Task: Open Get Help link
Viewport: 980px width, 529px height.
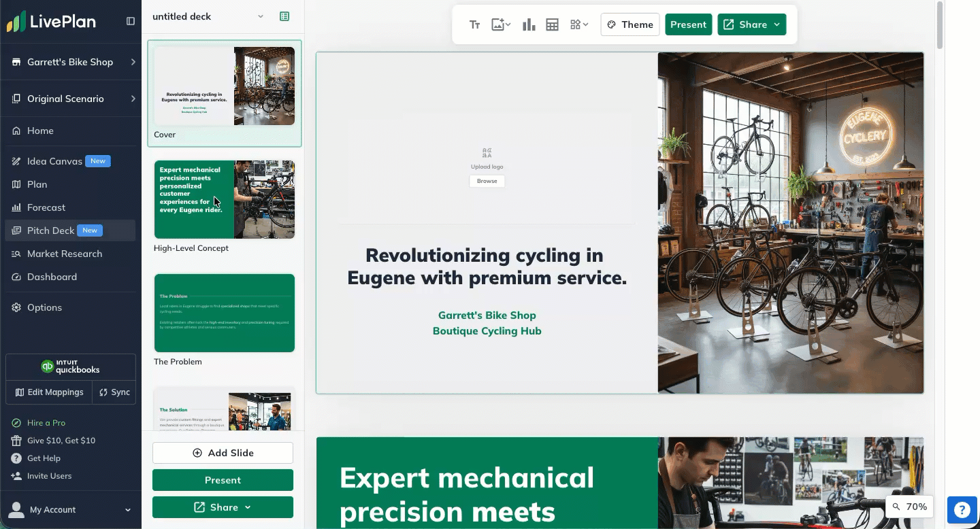Action: click(44, 458)
